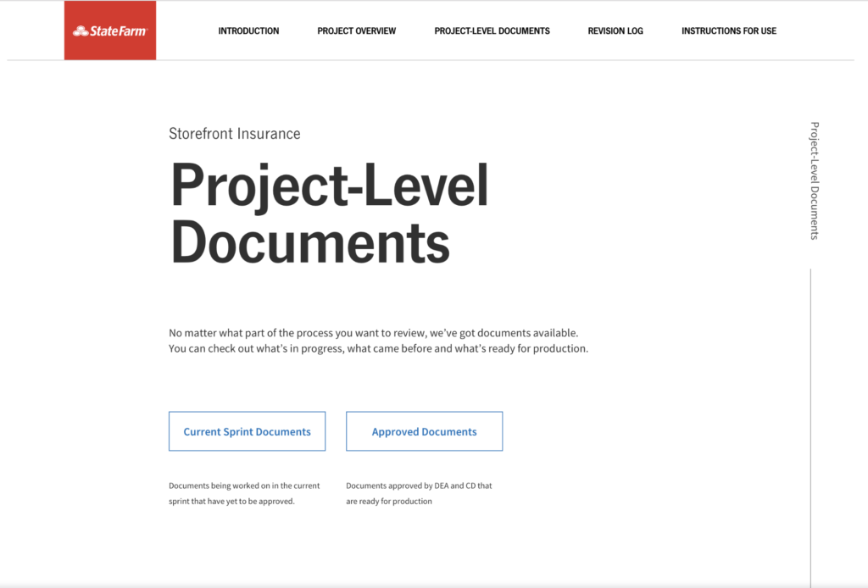
Task: Open the Introduction menu item
Action: [248, 31]
